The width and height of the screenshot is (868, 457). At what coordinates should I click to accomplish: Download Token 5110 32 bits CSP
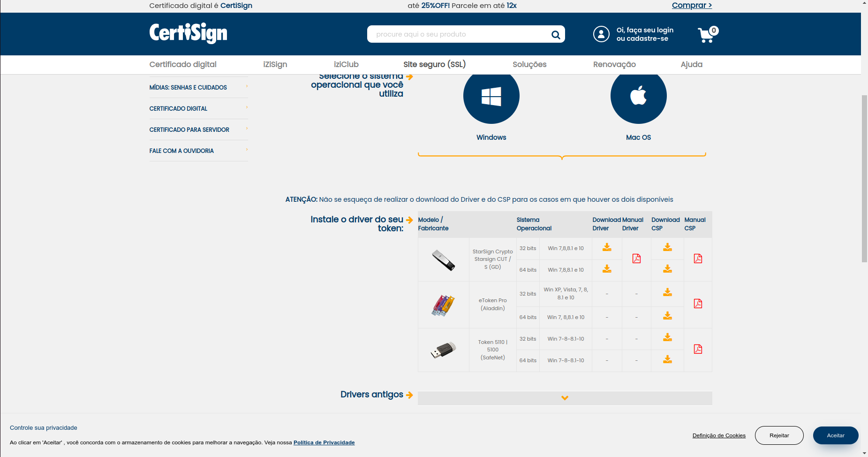[667, 337]
